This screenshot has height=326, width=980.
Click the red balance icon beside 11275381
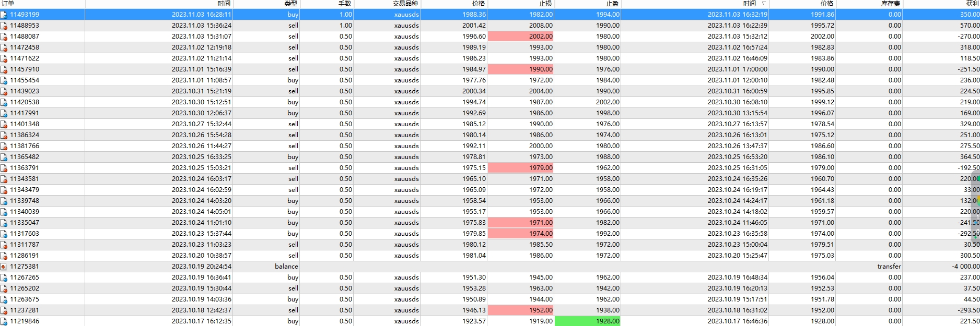click(4, 267)
